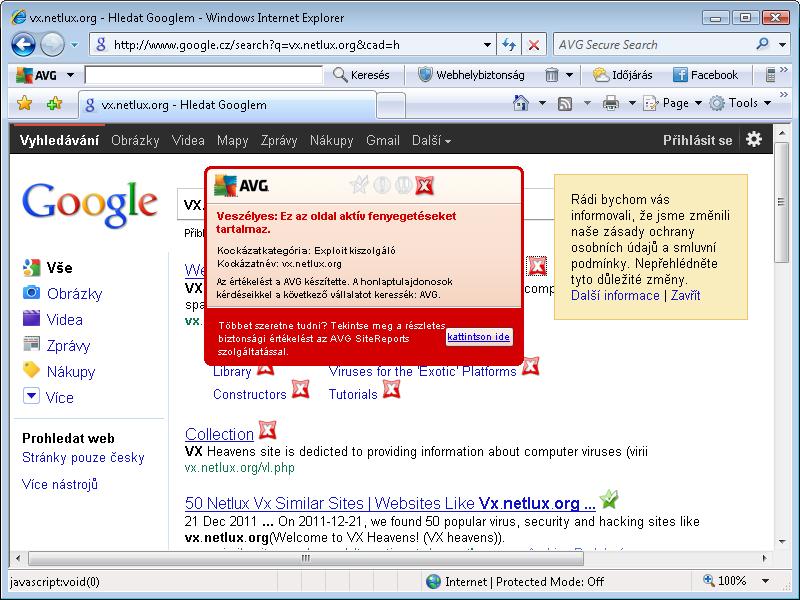Click the Print icon
This screenshot has width=800, height=600.
611,104
